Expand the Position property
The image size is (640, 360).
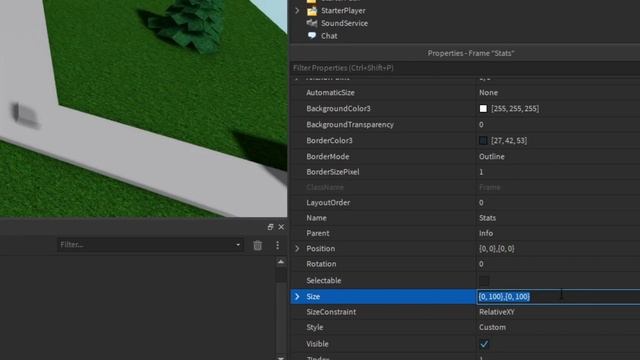(x=297, y=249)
